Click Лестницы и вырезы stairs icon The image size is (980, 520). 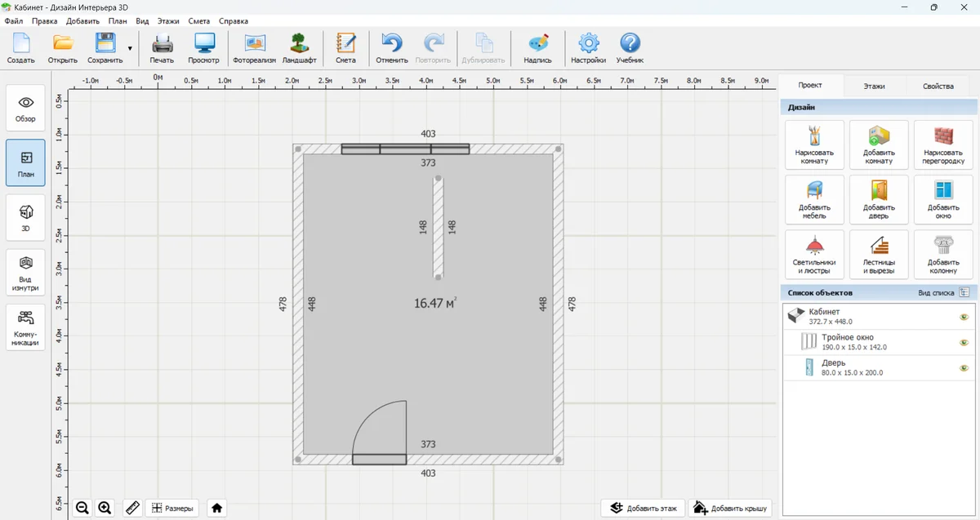click(x=879, y=254)
